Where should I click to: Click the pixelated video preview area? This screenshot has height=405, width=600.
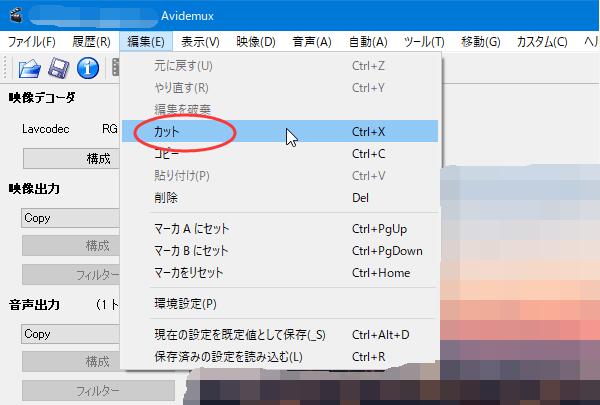(x=520, y=283)
